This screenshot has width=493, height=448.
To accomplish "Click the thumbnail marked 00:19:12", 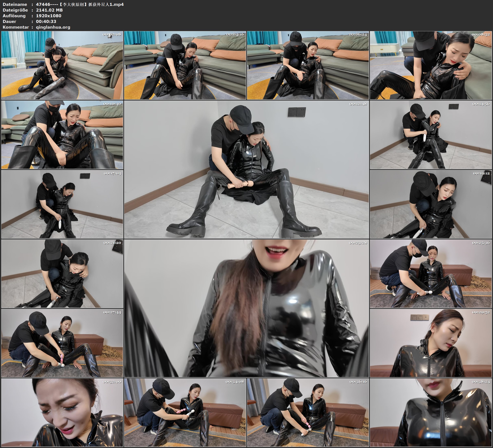I will point(431,204).
